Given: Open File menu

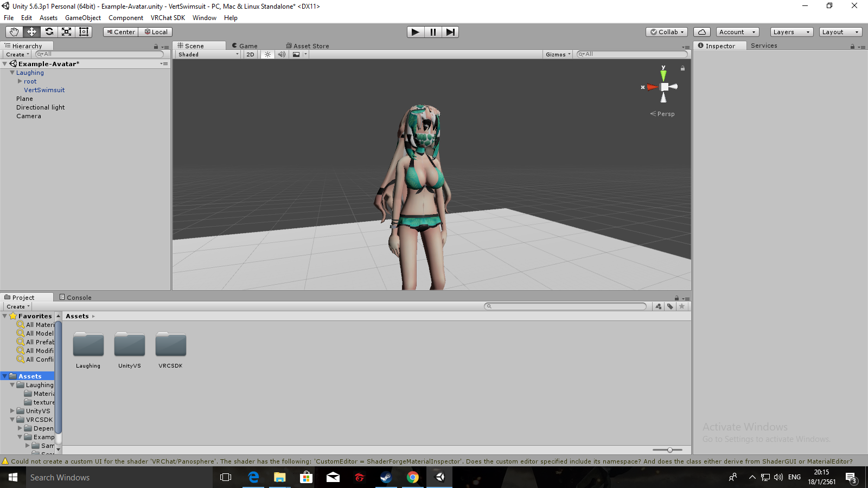Looking at the screenshot, I should tap(9, 18).
